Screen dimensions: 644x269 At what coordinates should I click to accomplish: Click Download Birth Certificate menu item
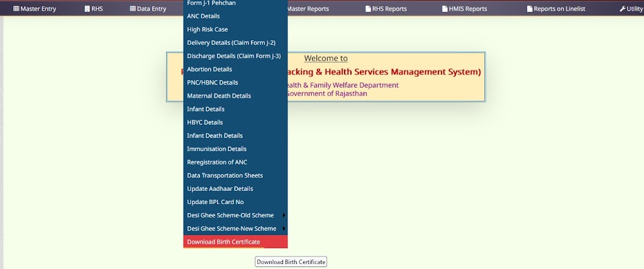coord(223,242)
